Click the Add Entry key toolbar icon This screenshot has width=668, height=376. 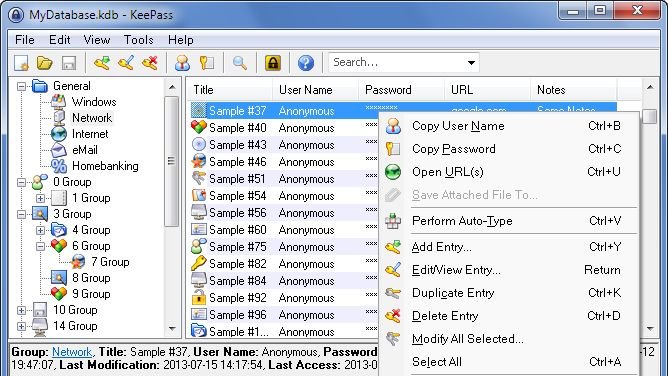point(102,63)
